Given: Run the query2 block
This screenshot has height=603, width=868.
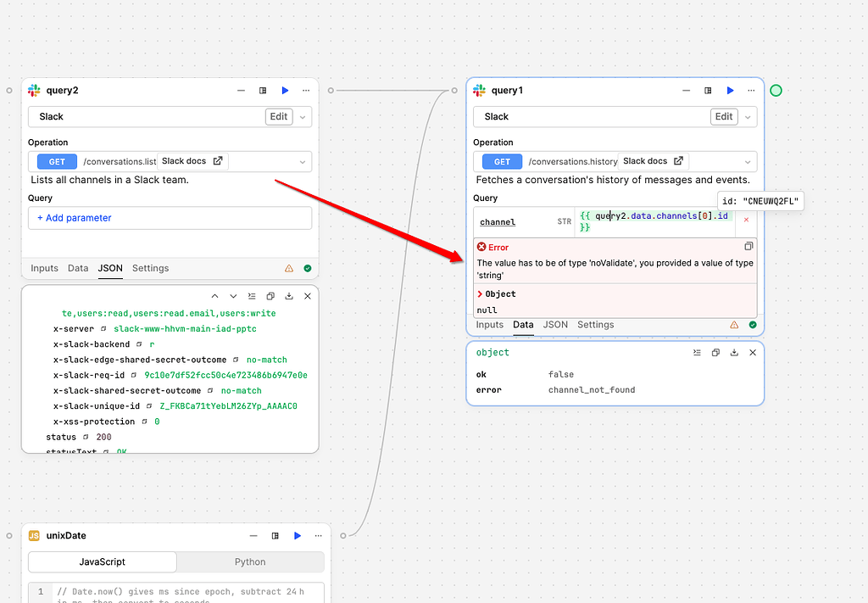Looking at the screenshot, I should tap(285, 90).
